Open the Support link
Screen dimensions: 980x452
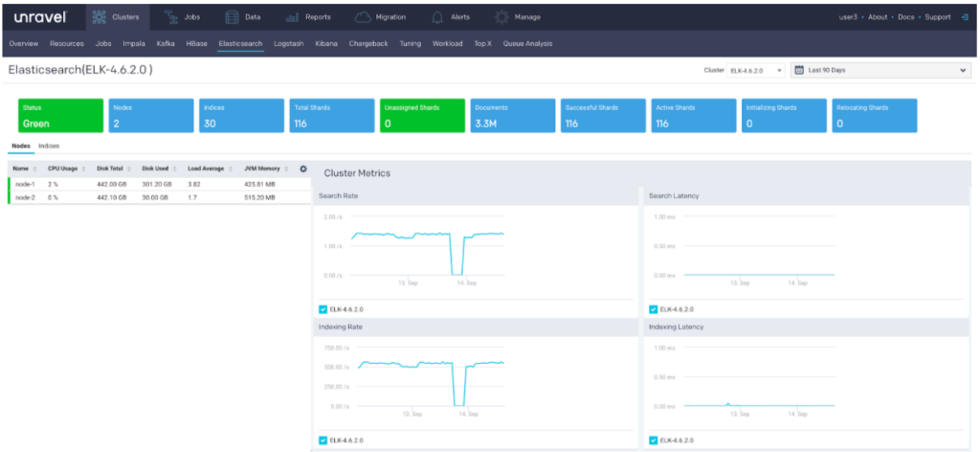938,17
